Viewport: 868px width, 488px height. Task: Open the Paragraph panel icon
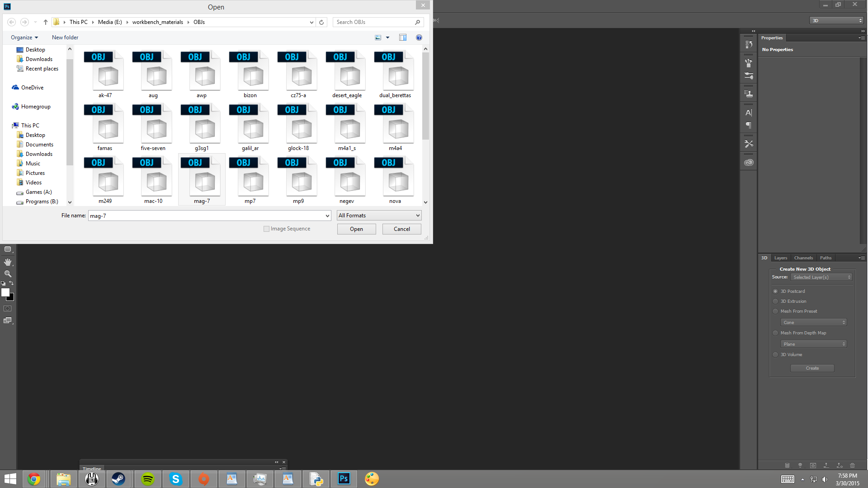click(749, 125)
